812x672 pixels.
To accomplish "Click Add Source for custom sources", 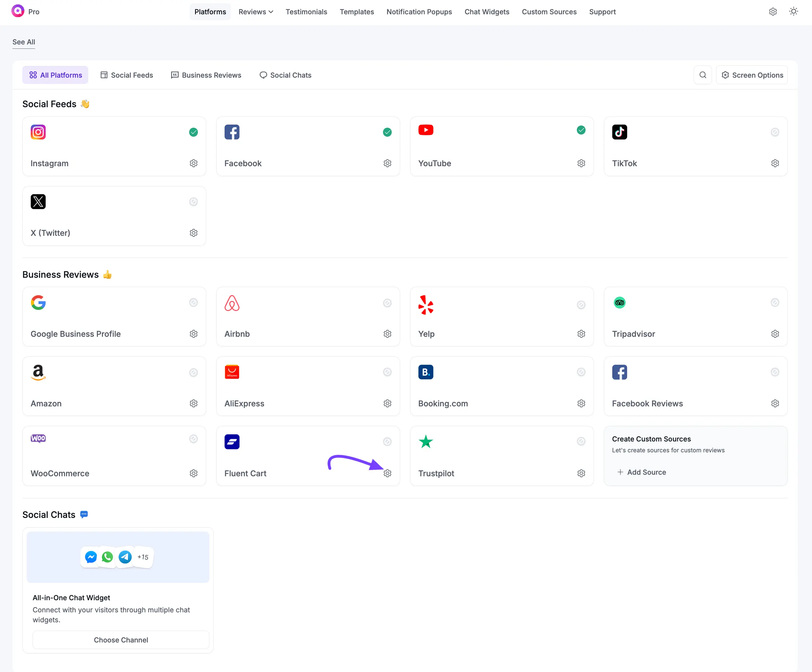I will (x=642, y=472).
